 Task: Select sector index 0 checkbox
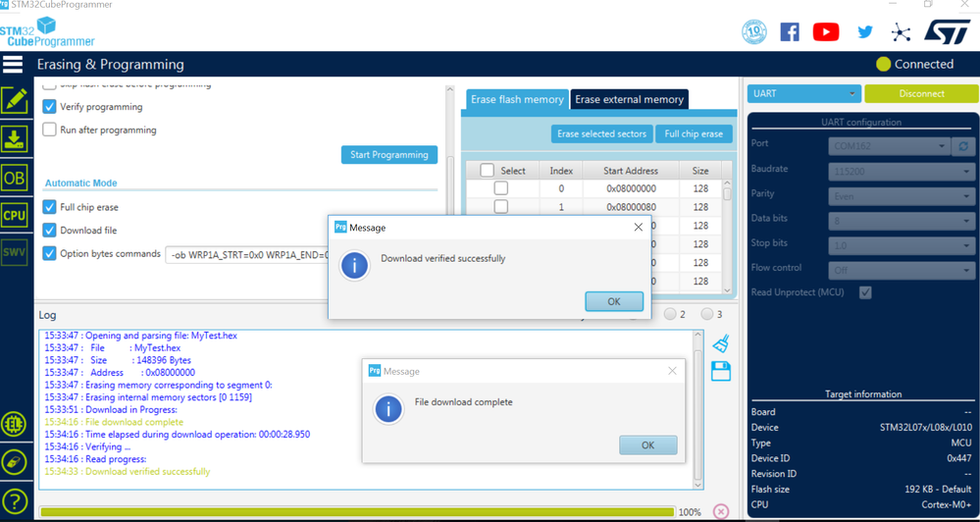tap(501, 188)
